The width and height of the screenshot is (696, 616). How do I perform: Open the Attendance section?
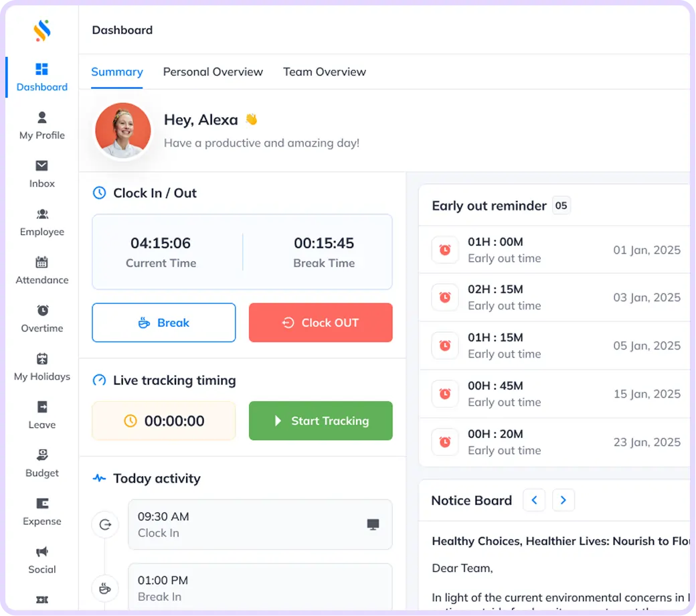pos(41,271)
